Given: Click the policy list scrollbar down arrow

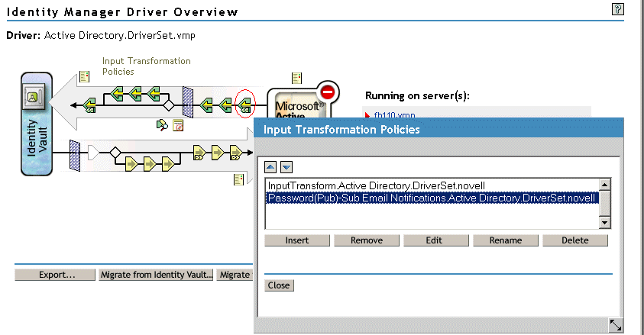Looking at the screenshot, I should coord(604,223).
